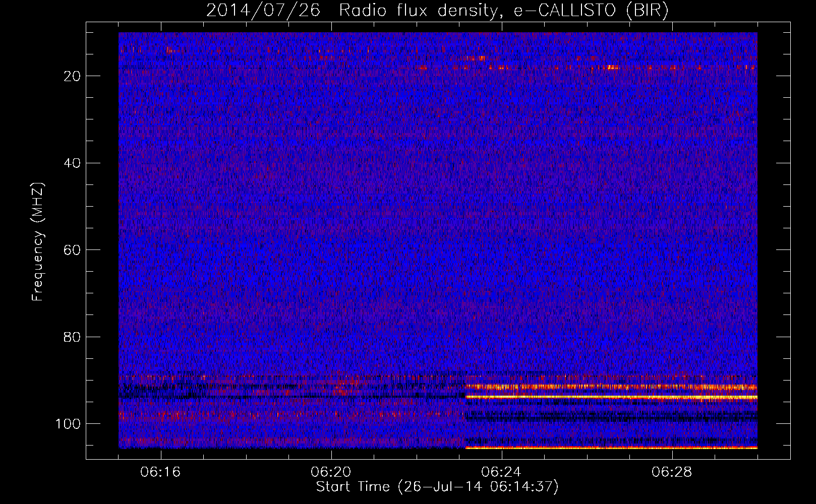The image size is (816, 504).
Task: Click the '20' frequency tick label
Action: tap(72, 76)
